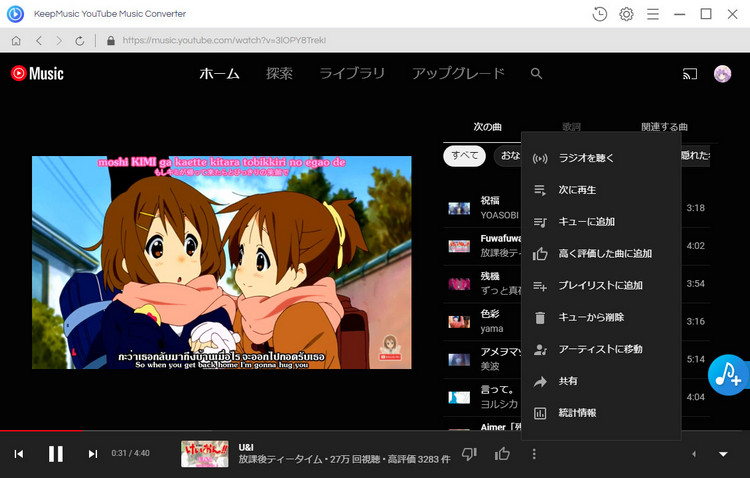Click thumbnail of the Fuwafuwa queue song
Viewport: 750px width, 478px height.
click(459, 246)
